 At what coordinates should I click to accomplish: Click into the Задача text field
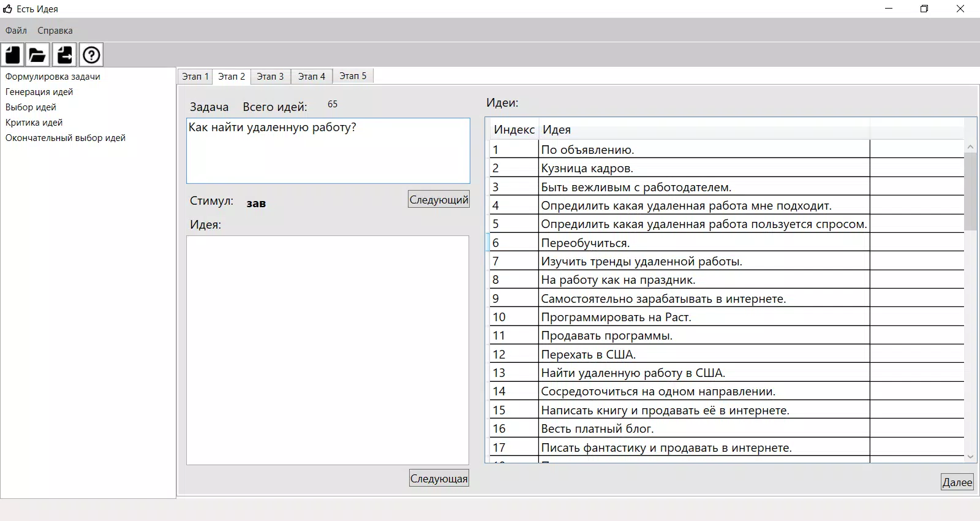tap(328, 151)
